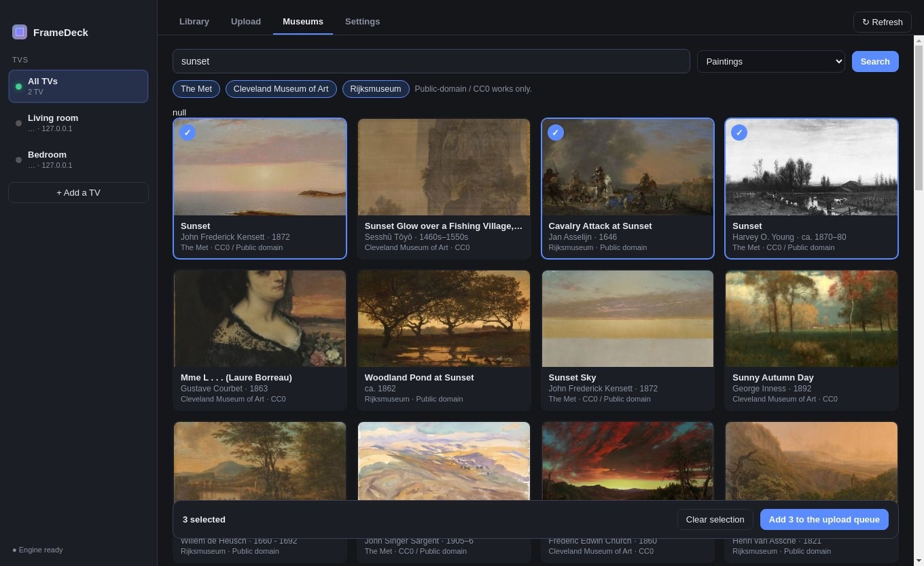Click the 'Public-domain / CC0 works only.' note

point(473,89)
